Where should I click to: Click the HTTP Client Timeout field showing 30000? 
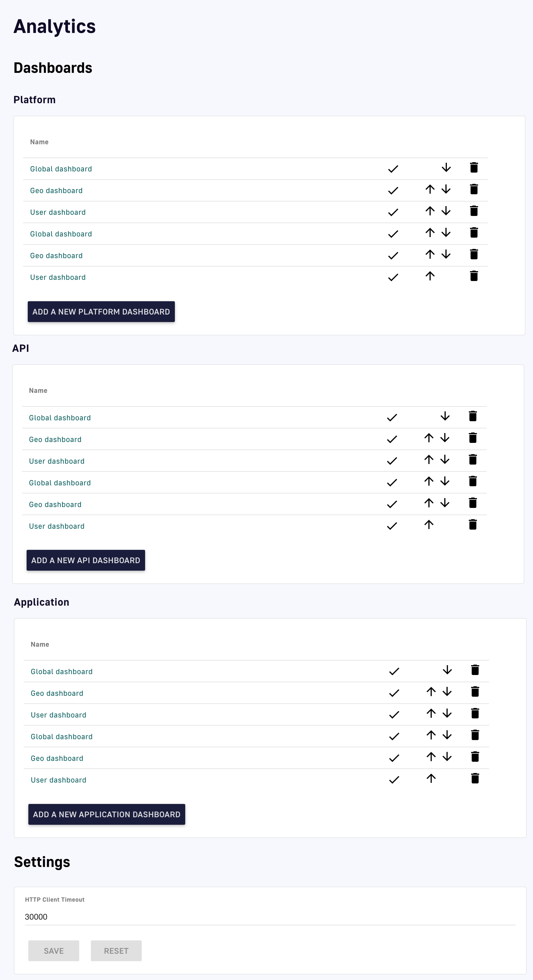[114, 917]
